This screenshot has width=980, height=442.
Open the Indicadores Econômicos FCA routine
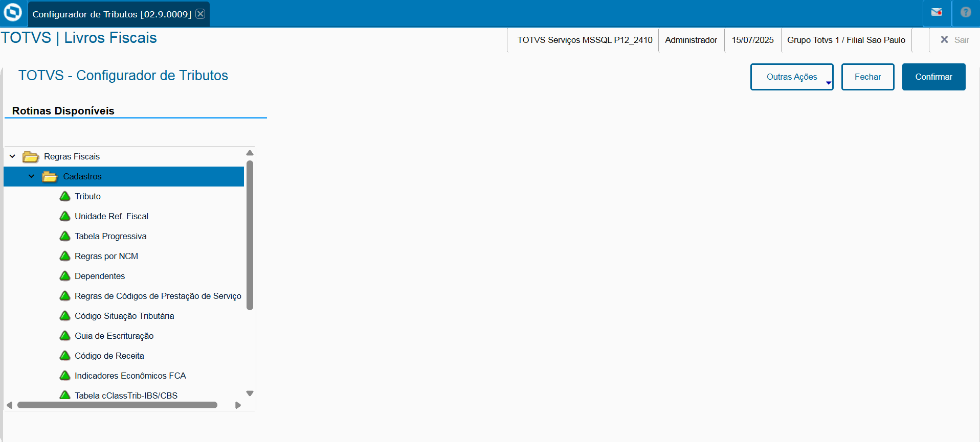click(x=130, y=376)
